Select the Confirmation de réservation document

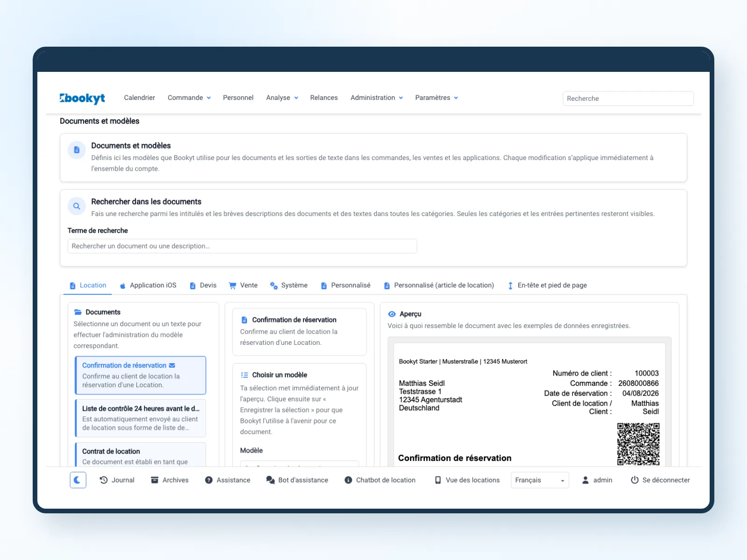(x=141, y=375)
